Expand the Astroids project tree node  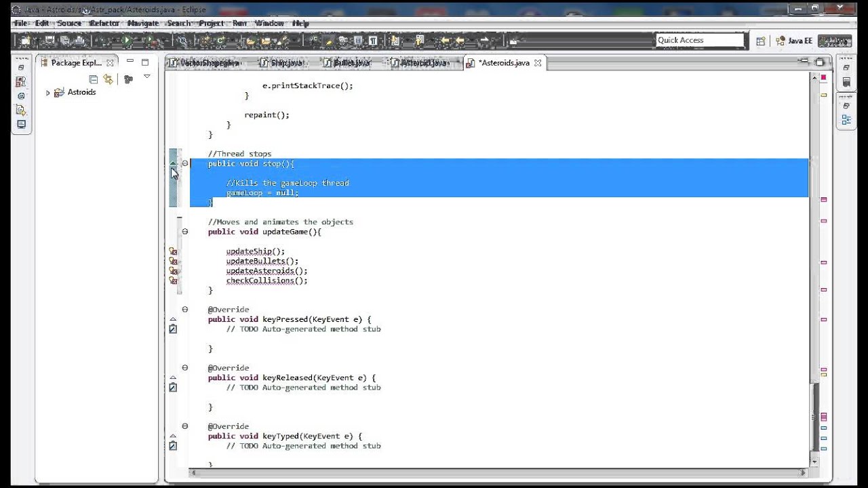pyautogui.click(x=47, y=92)
